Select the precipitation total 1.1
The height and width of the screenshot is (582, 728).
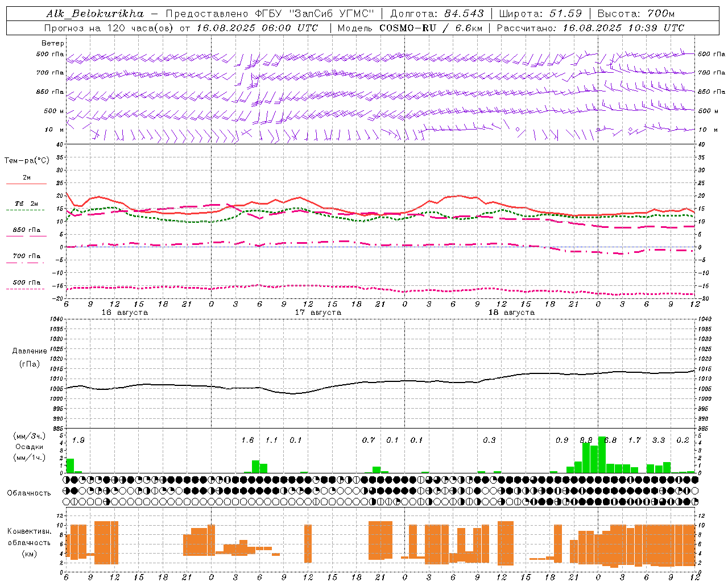[x=272, y=440]
